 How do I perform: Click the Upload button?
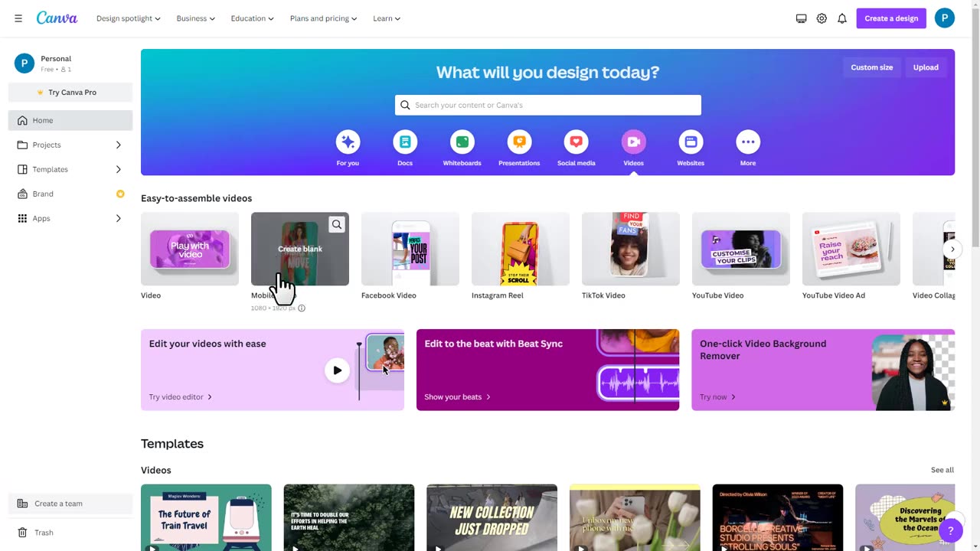pos(926,67)
